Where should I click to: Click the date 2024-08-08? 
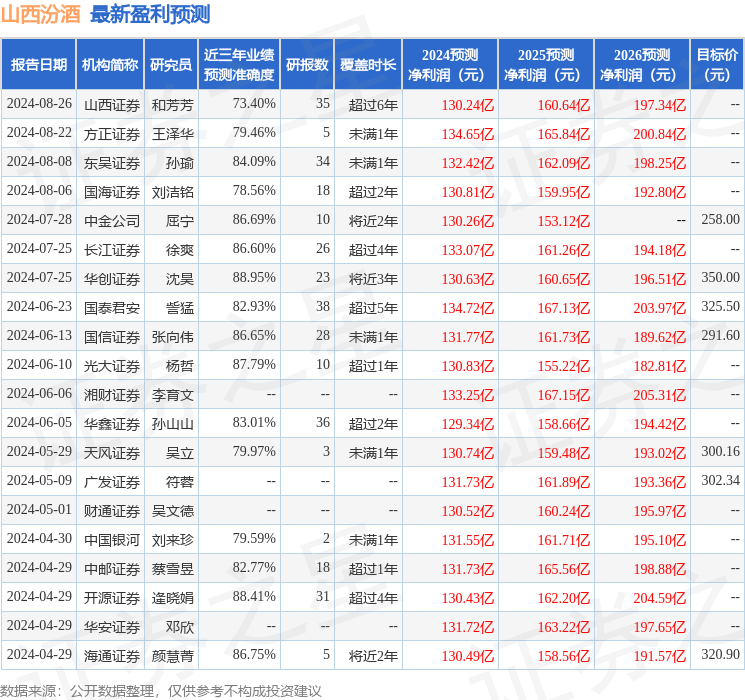pyautogui.click(x=39, y=161)
